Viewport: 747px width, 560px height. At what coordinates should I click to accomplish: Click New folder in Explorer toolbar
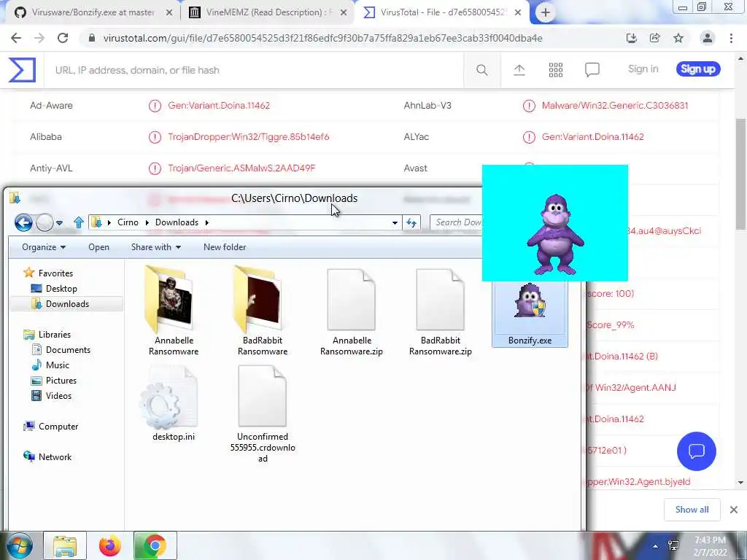click(225, 247)
